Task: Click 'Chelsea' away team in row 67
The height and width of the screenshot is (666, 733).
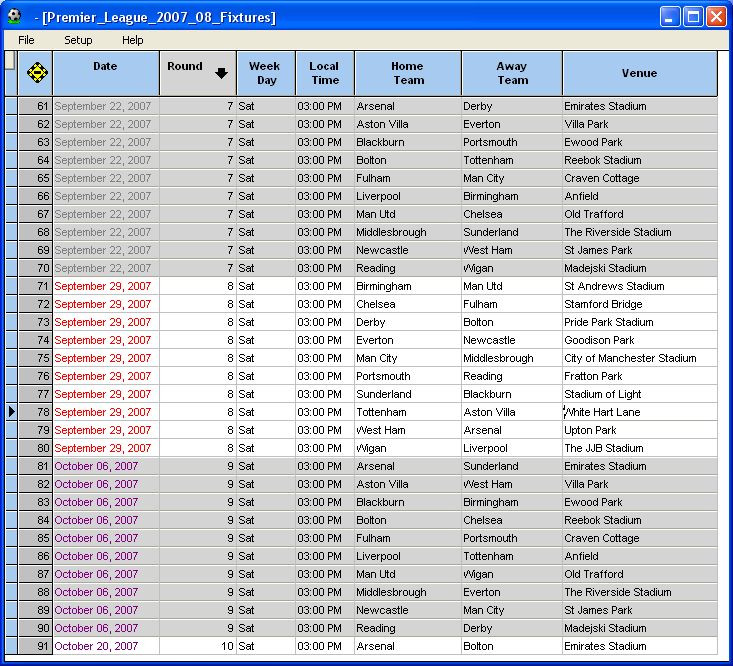Action: coord(512,214)
